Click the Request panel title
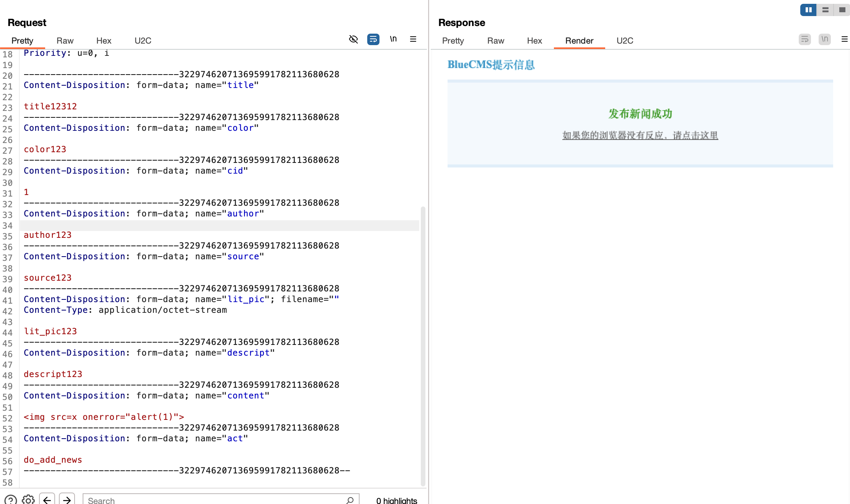 pos(27,23)
